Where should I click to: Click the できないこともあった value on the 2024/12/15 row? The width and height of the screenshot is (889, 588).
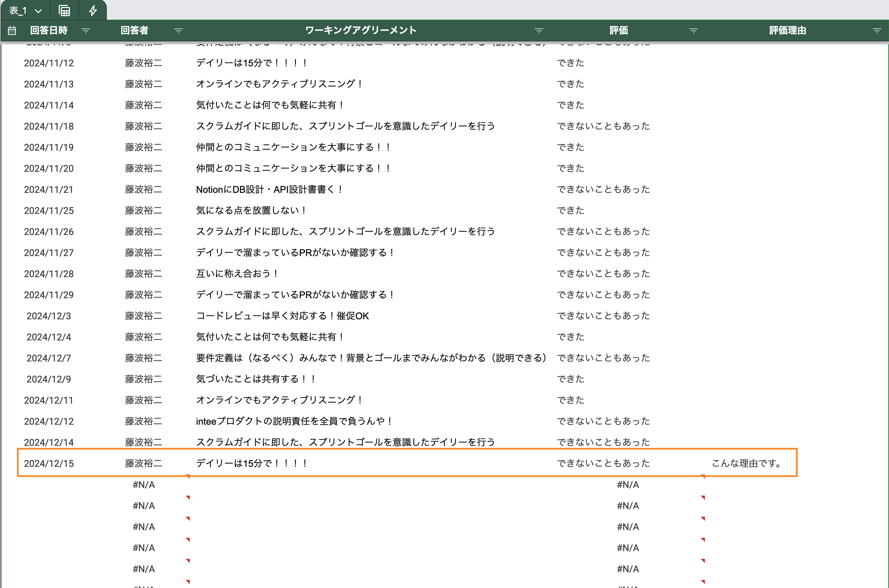tap(604, 463)
